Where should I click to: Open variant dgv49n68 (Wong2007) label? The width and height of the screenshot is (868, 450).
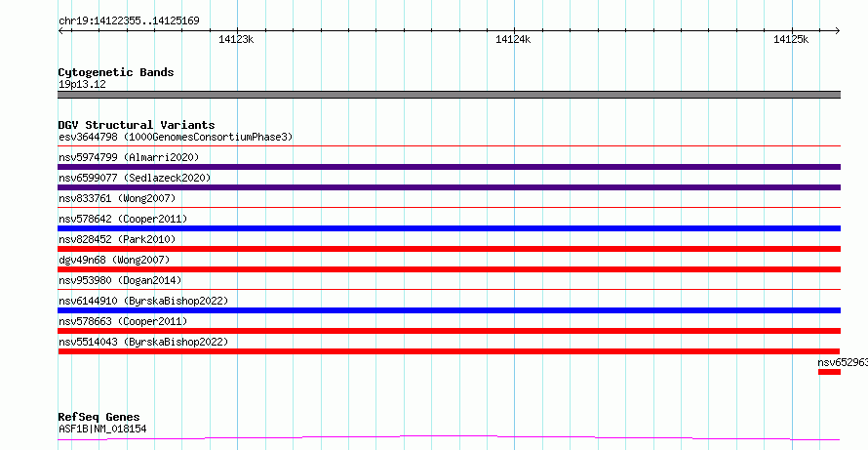pyautogui.click(x=114, y=260)
